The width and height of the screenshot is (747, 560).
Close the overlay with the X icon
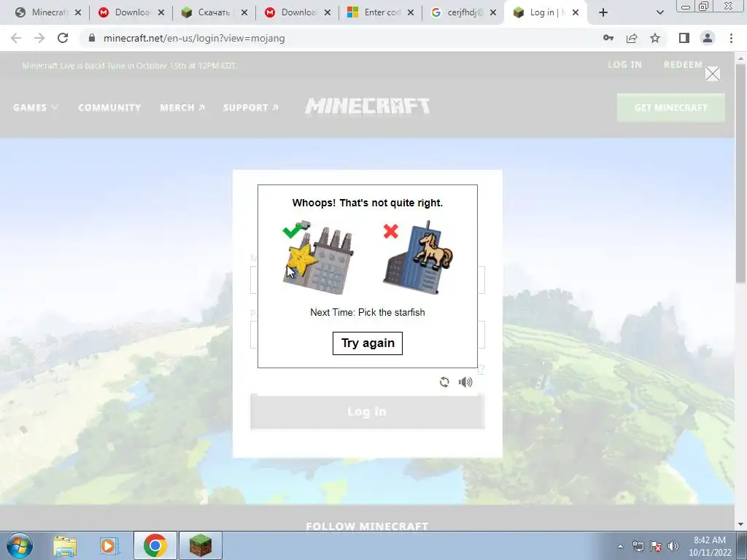712,74
